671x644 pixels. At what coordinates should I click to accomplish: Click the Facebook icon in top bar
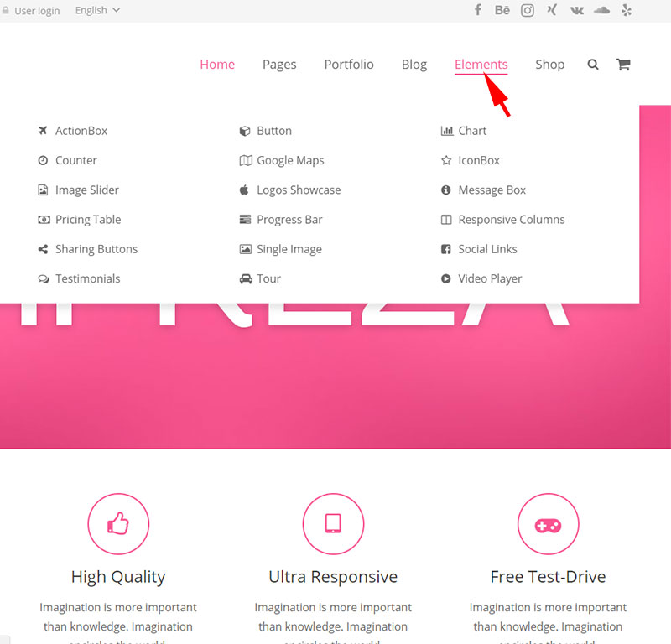tap(478, 10)
